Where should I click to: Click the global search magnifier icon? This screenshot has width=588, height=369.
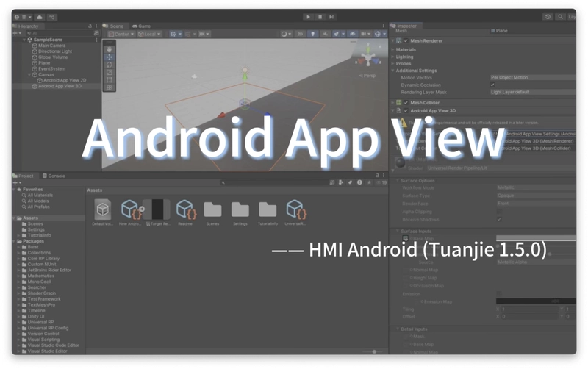click(560, 17)
